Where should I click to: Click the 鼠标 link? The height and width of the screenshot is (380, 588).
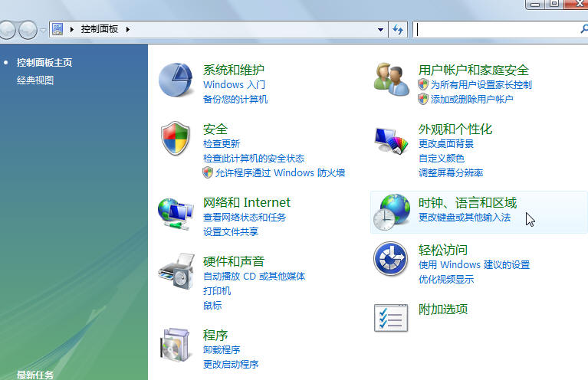tap(212, 306)
